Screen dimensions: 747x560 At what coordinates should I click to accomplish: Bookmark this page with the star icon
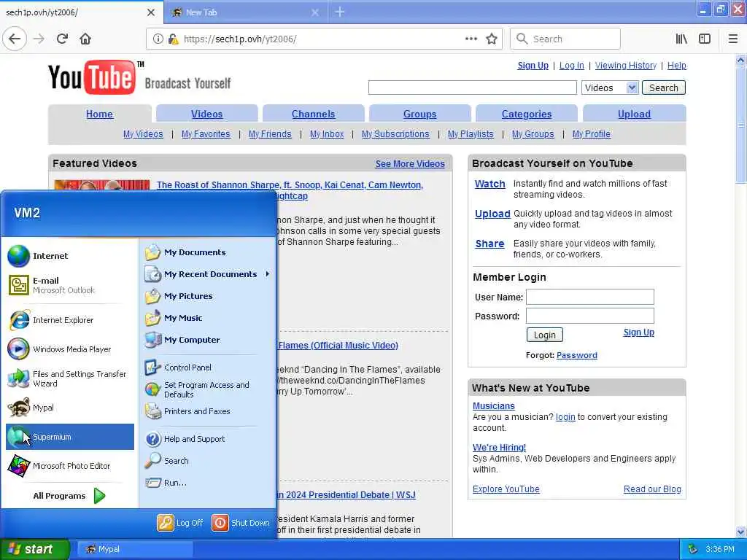492,39
